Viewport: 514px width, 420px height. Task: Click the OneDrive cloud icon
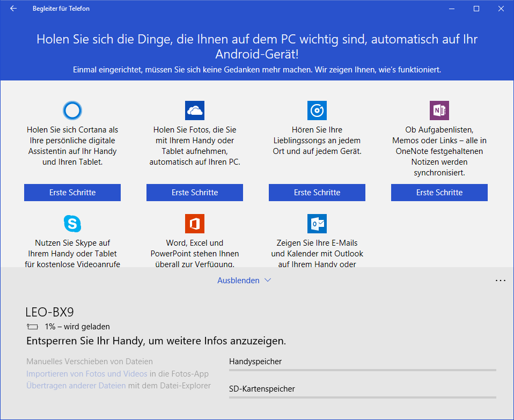[195, 110]
